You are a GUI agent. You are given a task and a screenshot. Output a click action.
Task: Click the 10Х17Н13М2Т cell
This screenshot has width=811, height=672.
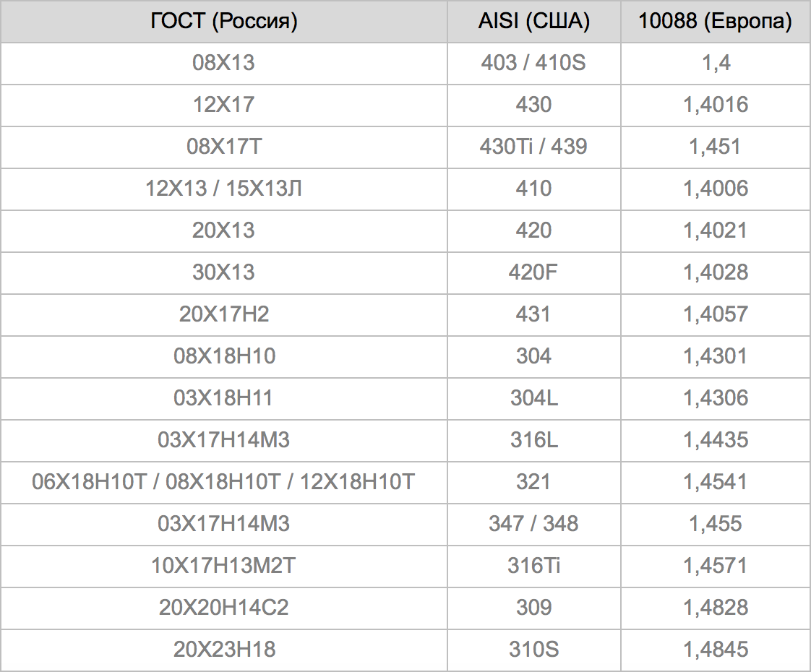pos(224,566)
